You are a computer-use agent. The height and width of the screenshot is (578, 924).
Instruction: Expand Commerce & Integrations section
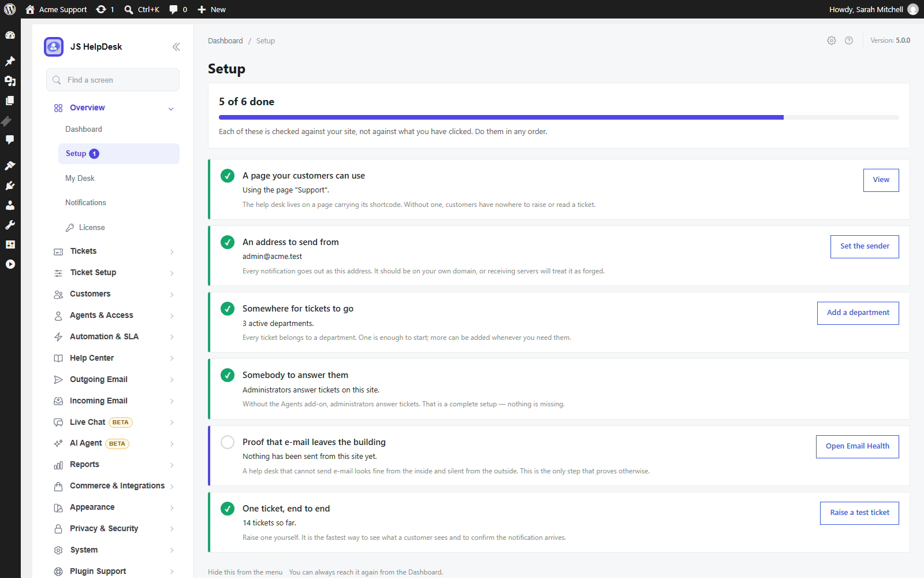click(x=113, y=486)
